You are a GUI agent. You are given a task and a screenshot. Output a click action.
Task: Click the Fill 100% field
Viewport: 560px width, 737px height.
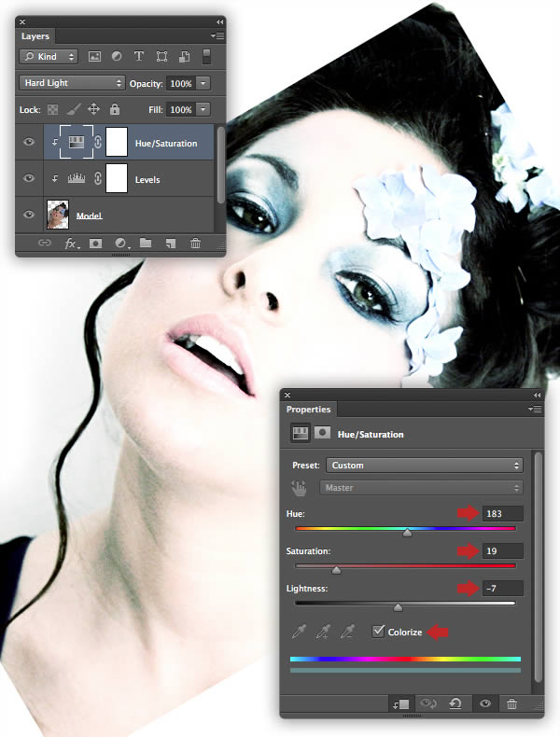[181, 109]
